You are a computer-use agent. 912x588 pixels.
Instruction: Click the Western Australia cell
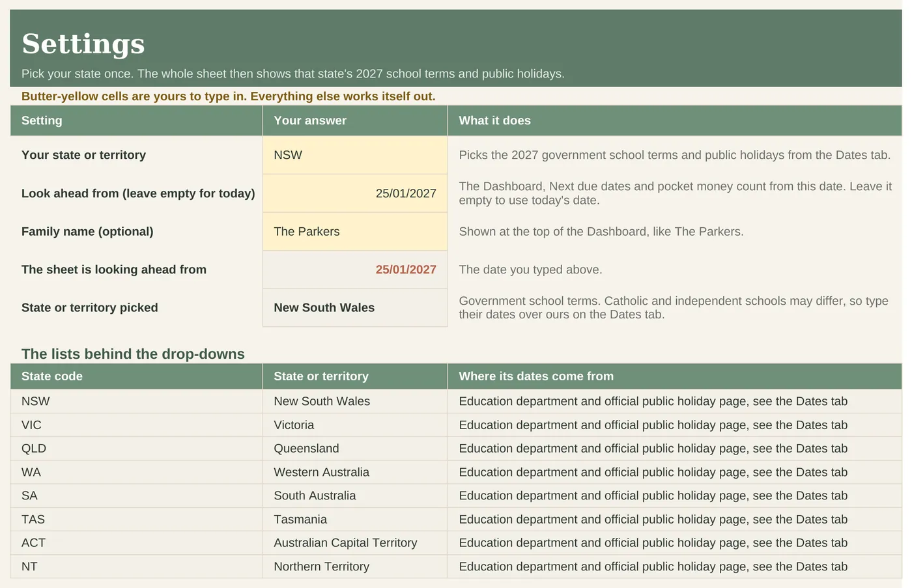point(355,472)
